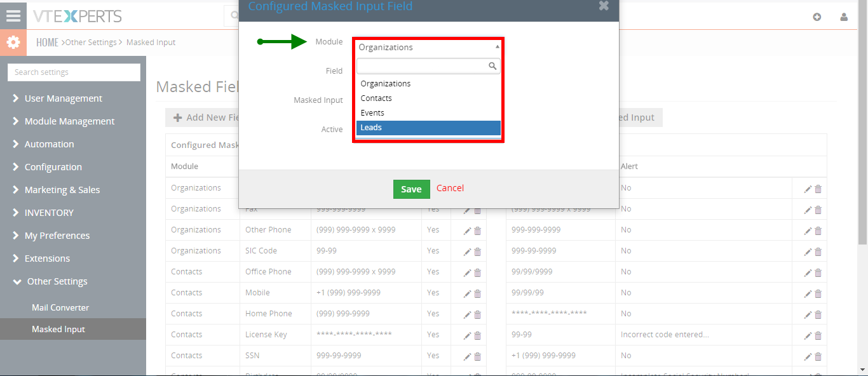Open the Module dropdown showing Organizations
868x376 pixels.
pos(428,47)
